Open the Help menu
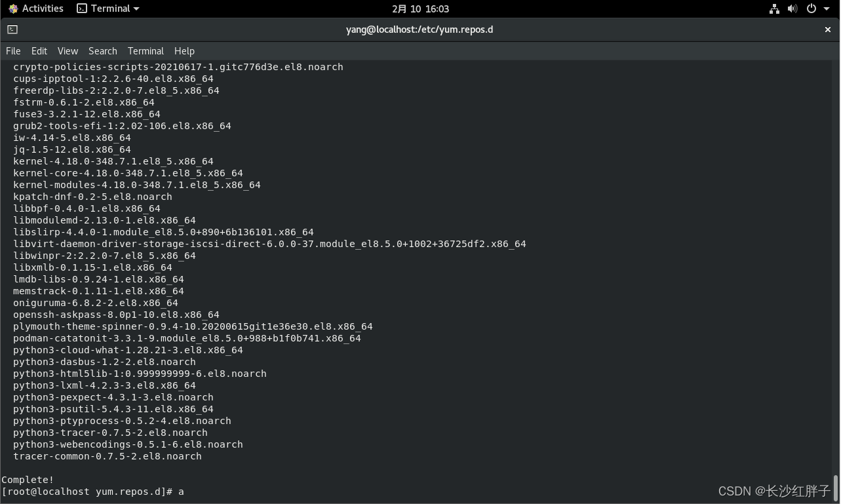841x504 pixels. 184,51
